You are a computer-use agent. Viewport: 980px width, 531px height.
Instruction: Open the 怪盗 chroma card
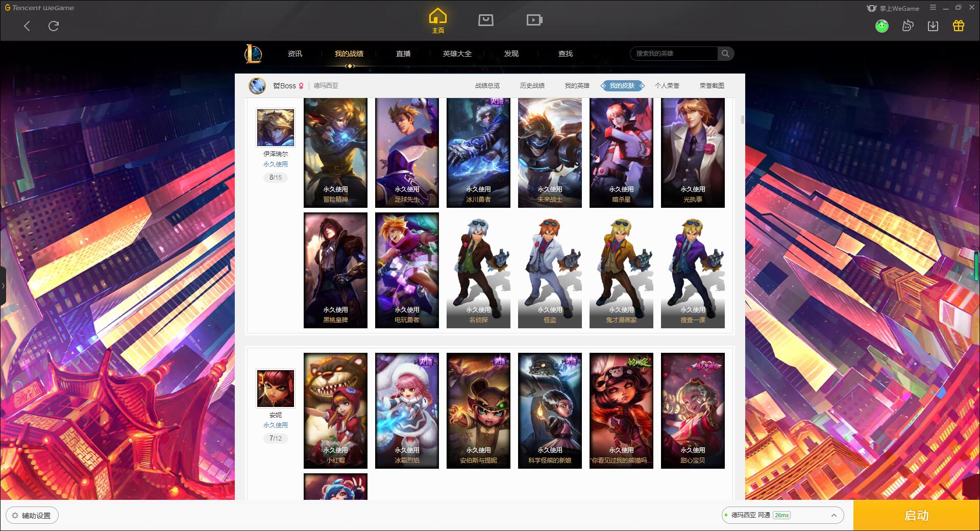click(550, 270)
